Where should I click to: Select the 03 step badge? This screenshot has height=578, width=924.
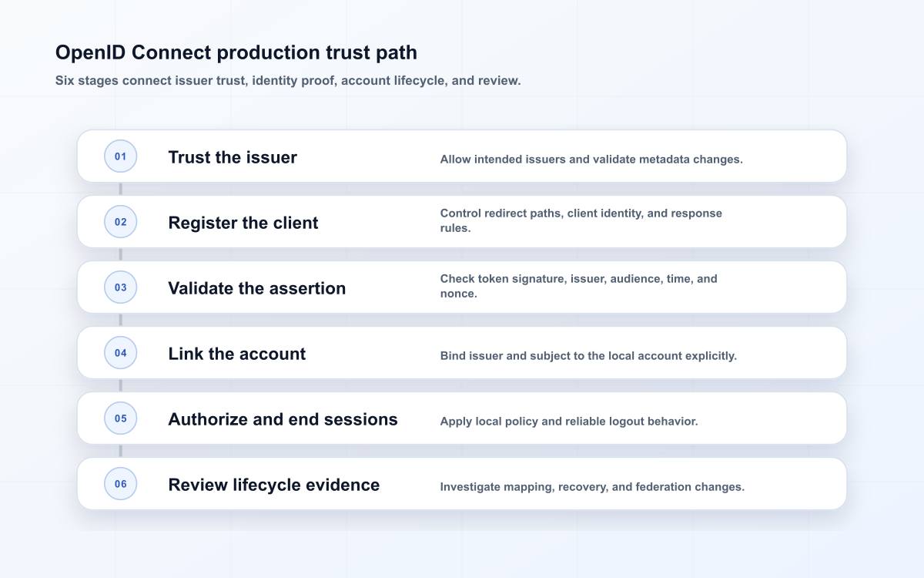(x=121, y=287)
